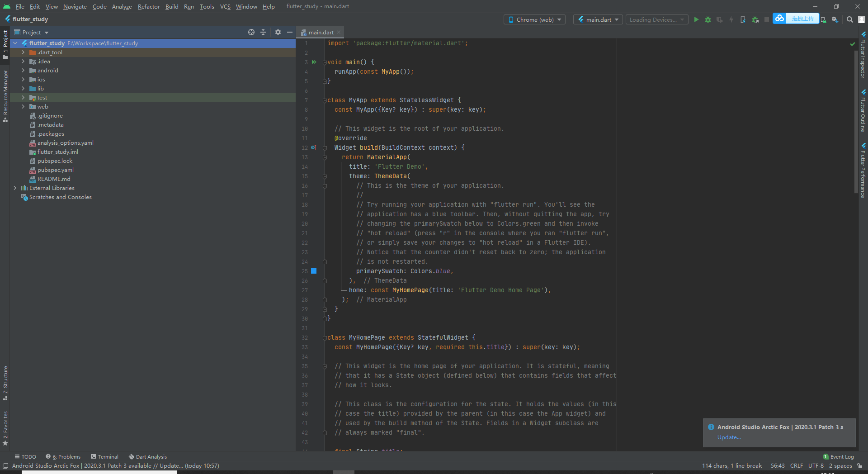Toggle tool window quick-access icon in status bar
This screenshot has width=868, height=474.
tap(5, 466)
